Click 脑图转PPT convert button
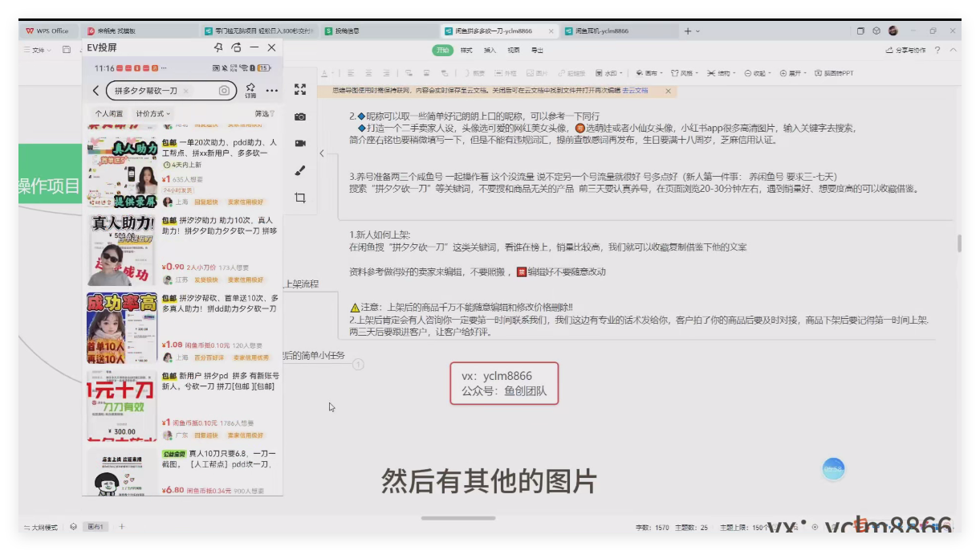980x551 pixels. tap(834, 73)
